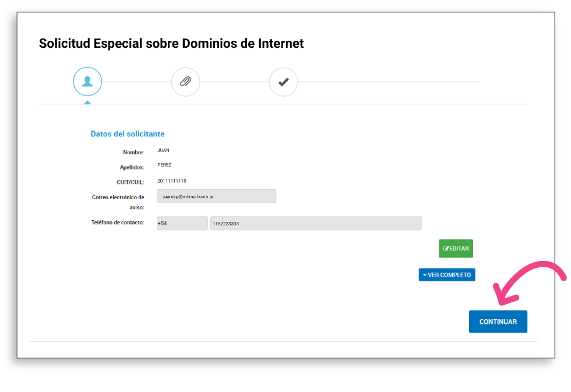
Task: Select the active blue user circle in the stepper
Action: point(87,82)
